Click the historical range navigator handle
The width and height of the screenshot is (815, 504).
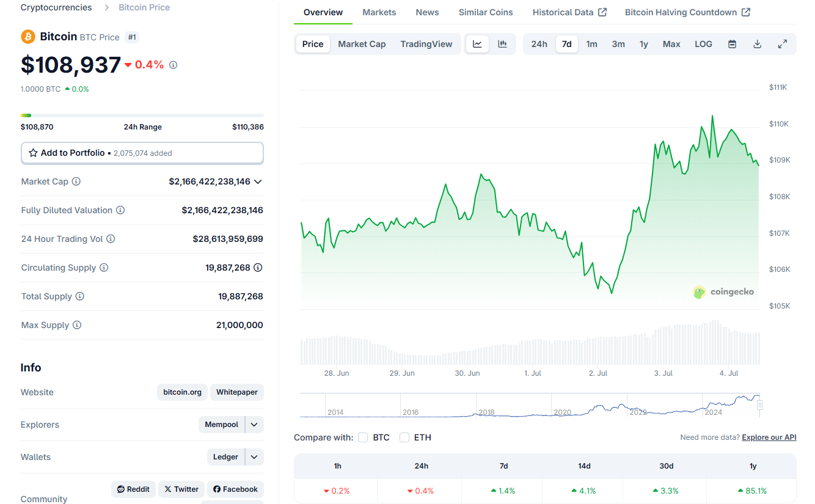tap(760, 405)
